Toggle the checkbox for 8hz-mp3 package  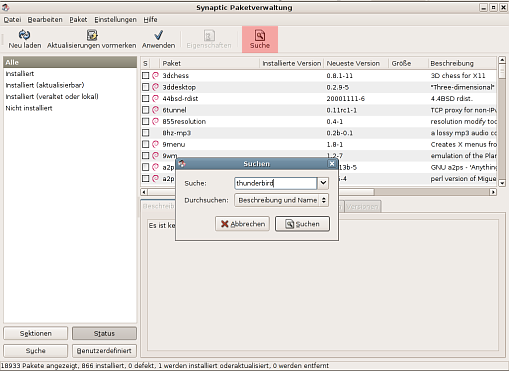click(145, 133)
